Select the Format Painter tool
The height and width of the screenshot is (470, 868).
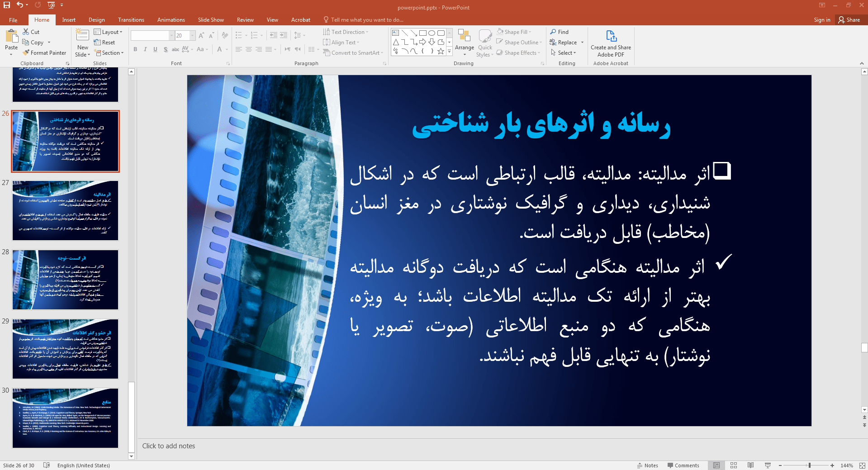tap(44, 53)
